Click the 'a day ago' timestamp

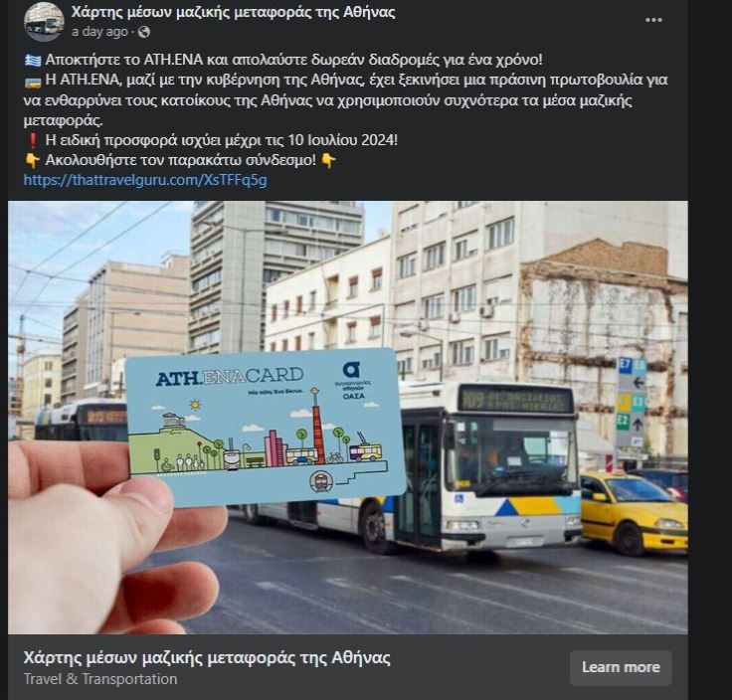(x=99, y=32)
